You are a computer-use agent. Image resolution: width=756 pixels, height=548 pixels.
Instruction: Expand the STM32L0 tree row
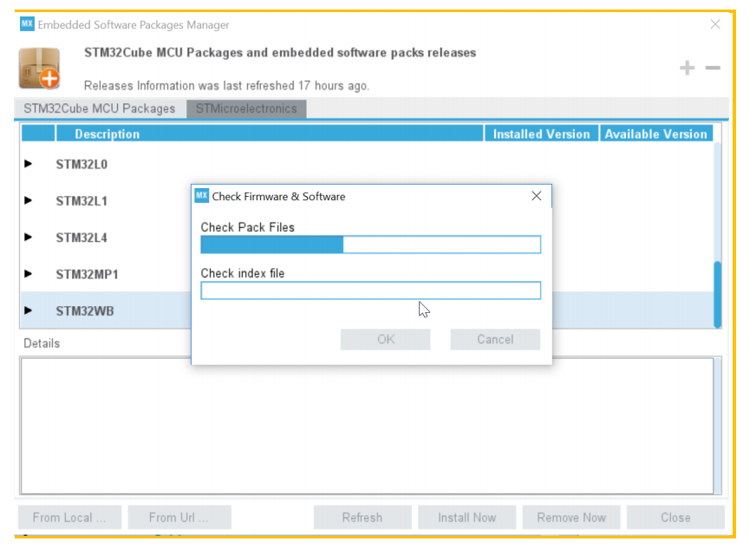[29, 164]
